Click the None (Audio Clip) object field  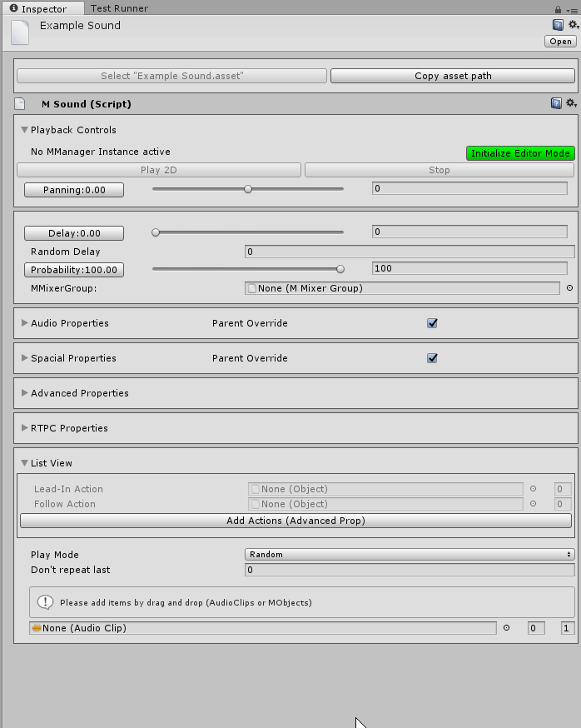tap(263, 628)
